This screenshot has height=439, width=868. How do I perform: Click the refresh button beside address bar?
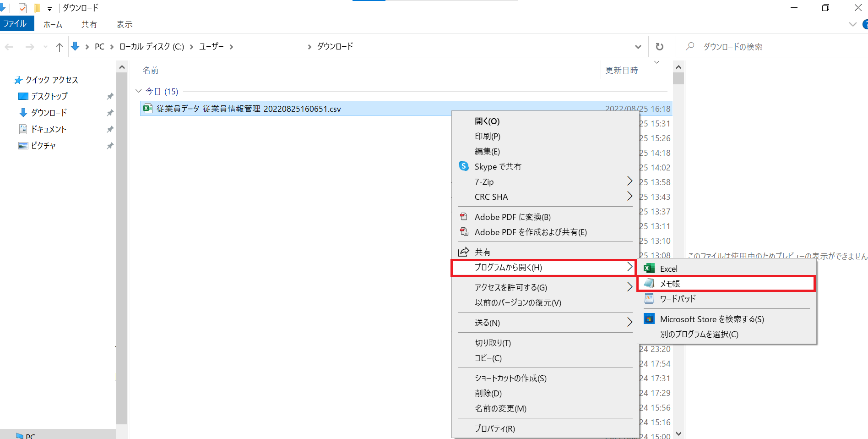tap(659, 46)
